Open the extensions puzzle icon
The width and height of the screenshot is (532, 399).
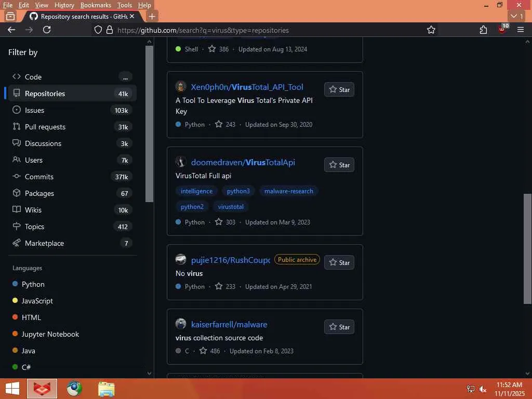[x=483, y=30]
